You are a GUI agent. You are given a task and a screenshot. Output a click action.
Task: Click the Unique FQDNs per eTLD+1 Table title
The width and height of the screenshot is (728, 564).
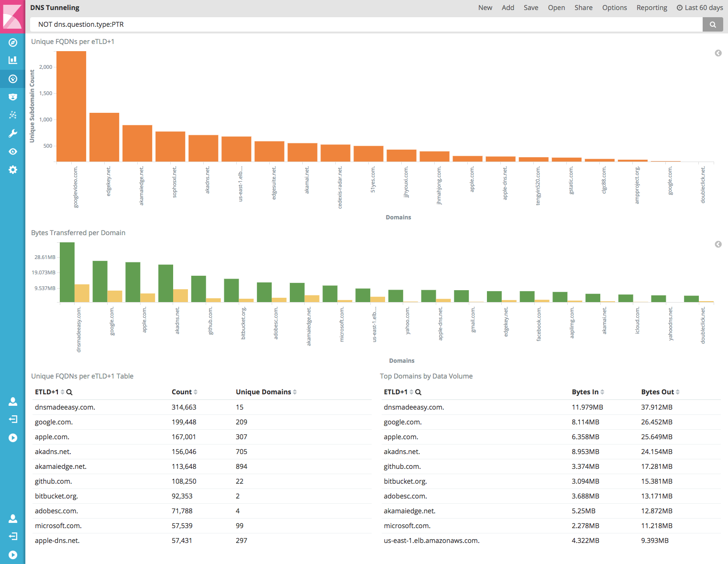[82, 376]
